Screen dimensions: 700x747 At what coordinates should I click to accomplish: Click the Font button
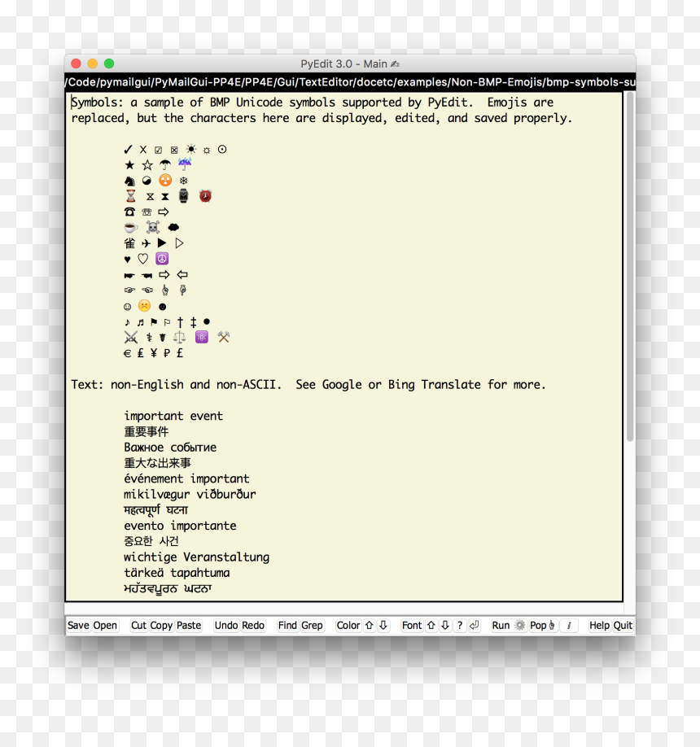tap(412, 626)
